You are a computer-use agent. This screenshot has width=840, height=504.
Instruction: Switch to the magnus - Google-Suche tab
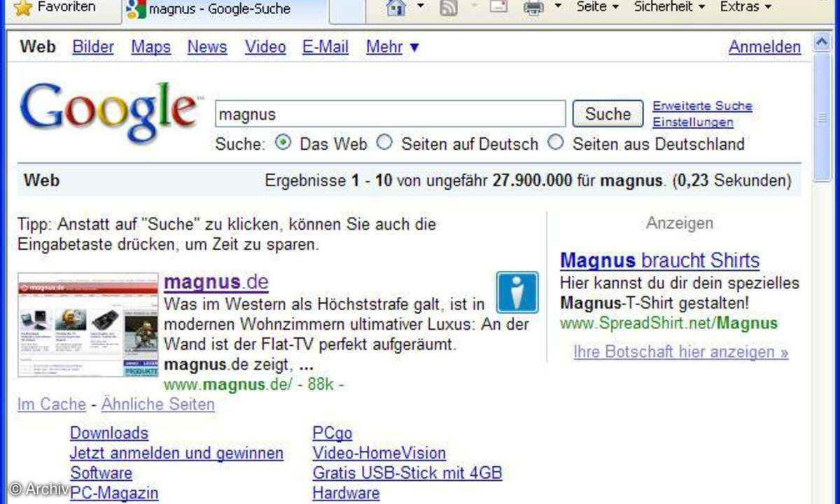(224, 10)
